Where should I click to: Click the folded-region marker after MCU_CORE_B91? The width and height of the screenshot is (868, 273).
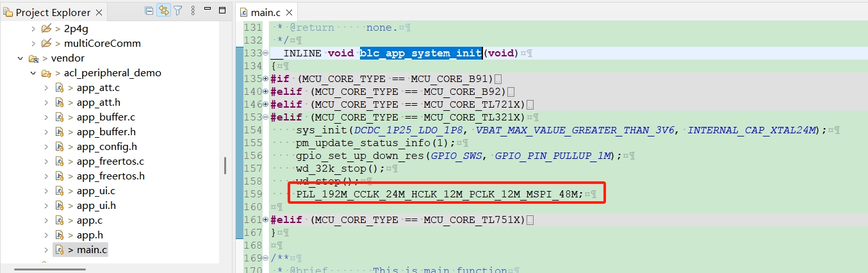498,79
